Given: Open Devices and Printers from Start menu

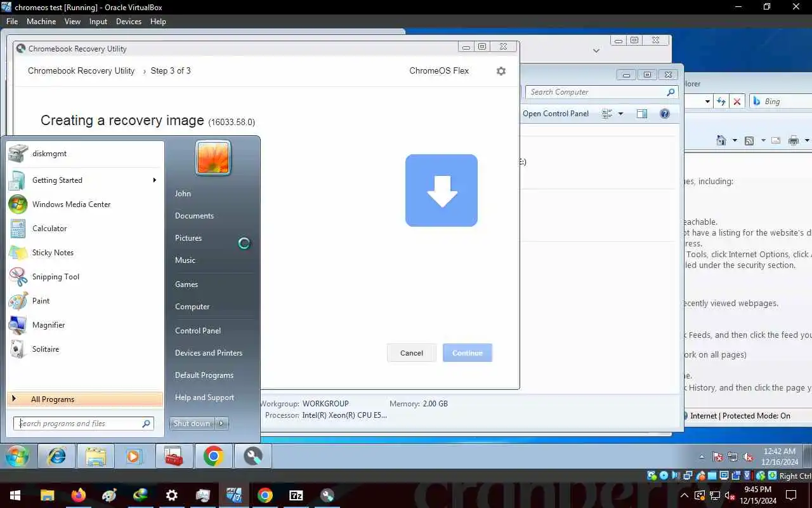Looking at the screenshot, I should tap(209, 353).
